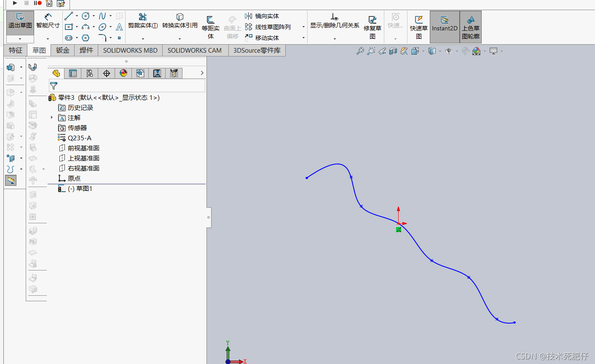
Task: Open Linear Sketch Pattern dropdown arrow
Action: coord(303,27)
